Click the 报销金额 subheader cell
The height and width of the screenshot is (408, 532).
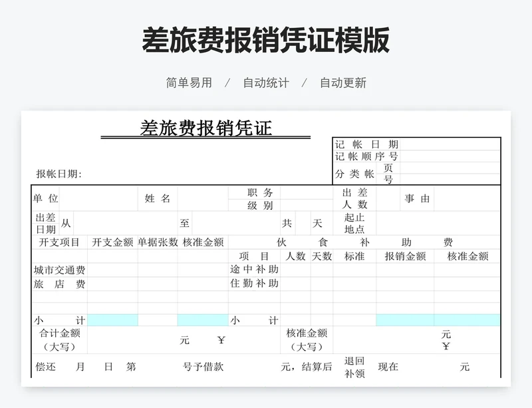pyautogui.click(x=405, y=256)
